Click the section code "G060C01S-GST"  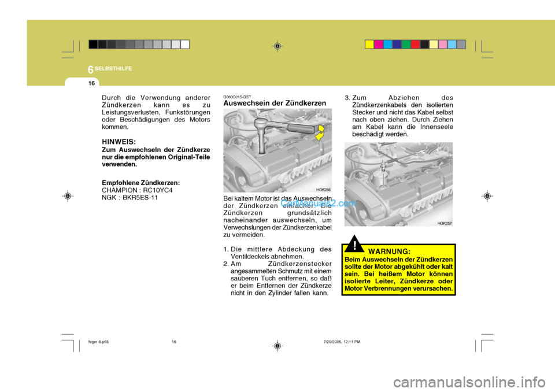[237, 97]
